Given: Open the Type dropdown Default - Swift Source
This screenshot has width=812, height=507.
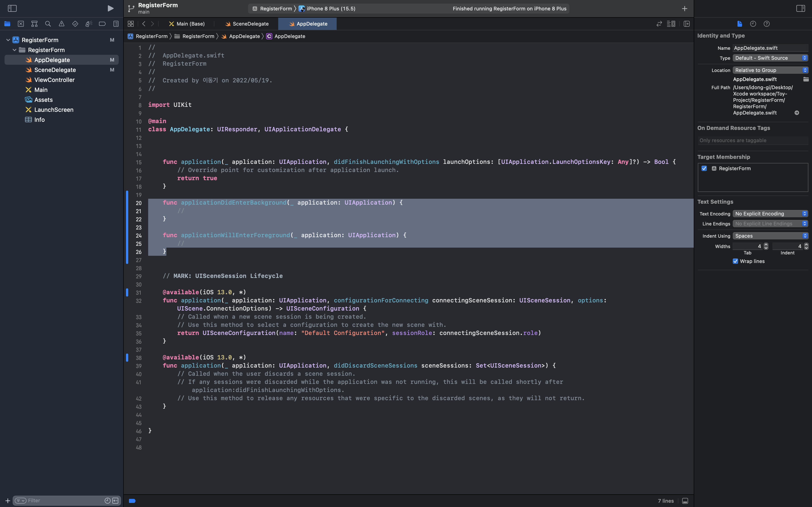Looking at the screenshot, I should pos(770,58).
